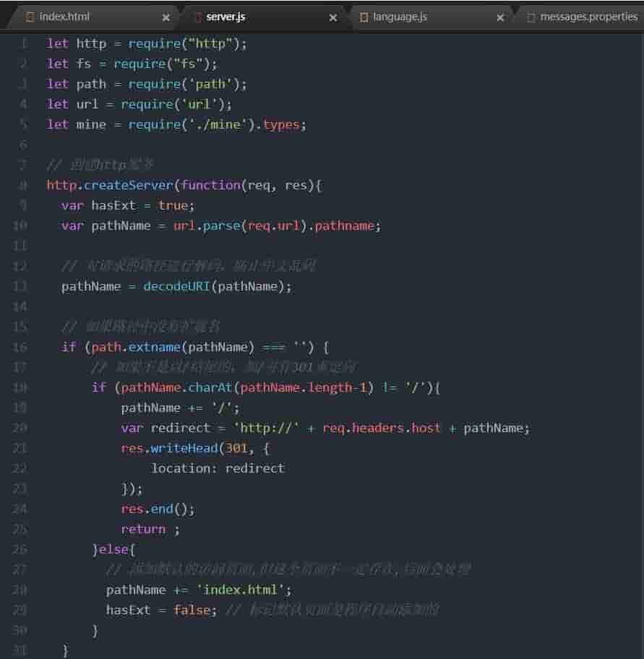The width and height of the screenshot is (644, 659).
Task: Click decodeURI(pathName) call
Action: [x=215, y=287]
